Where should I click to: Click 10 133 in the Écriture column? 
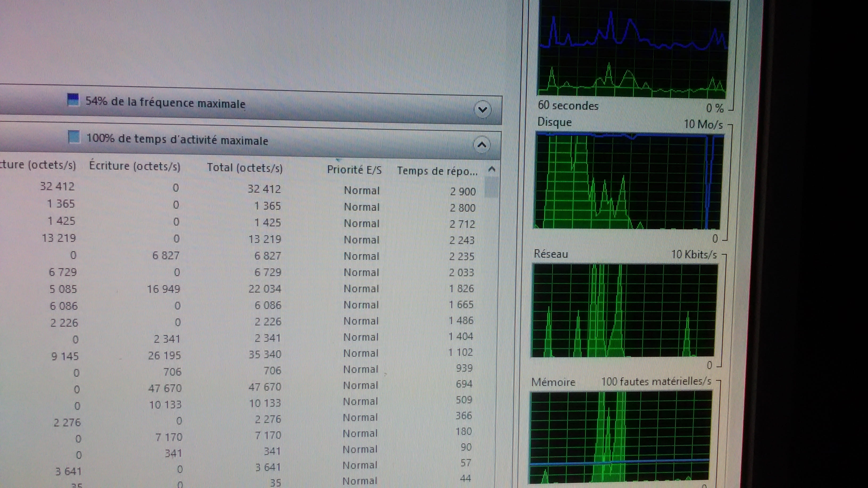pyautogui.click(x=165, y=405)
